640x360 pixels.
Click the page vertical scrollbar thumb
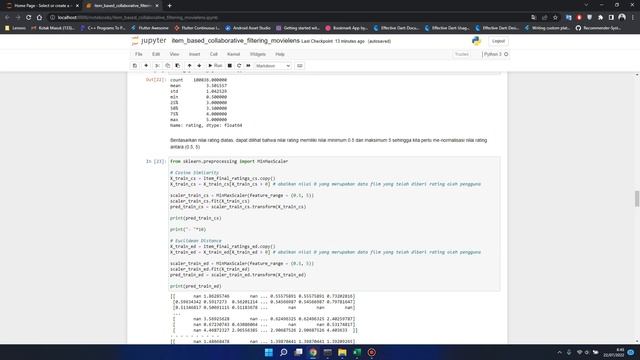637,199
